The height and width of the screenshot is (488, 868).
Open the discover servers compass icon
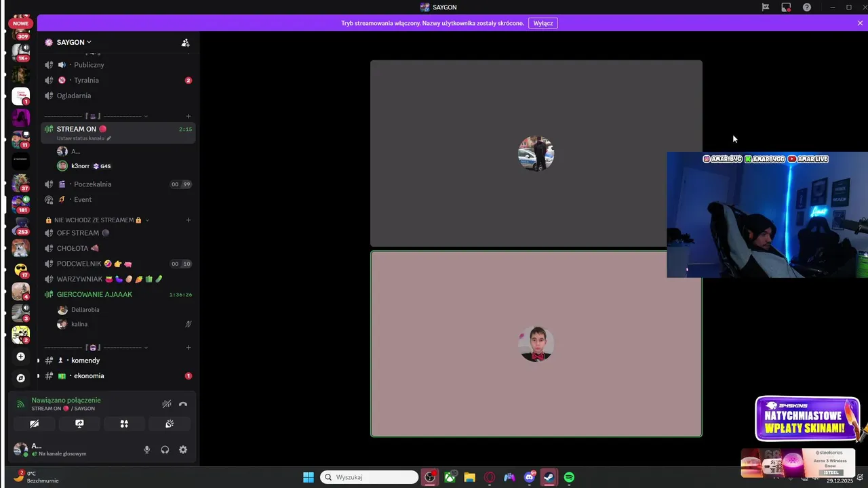(x=20, y=378)
